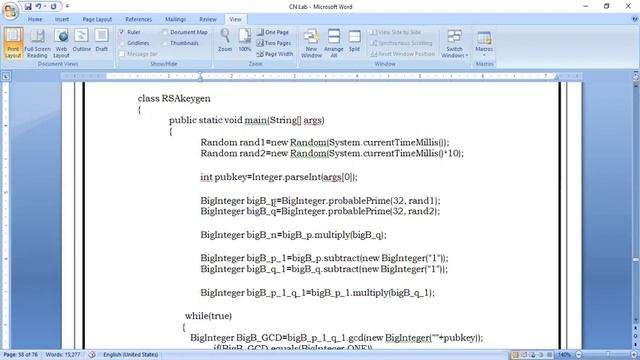Click the zoom slider handle

click(608, 355)
